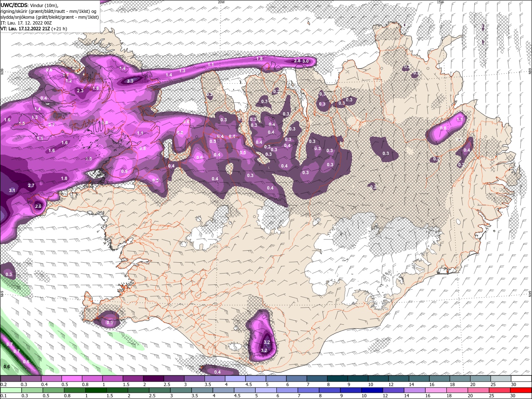Click the '3.1' precipitation value on the map
This screenshot has height=399, width=532.
point(12,190)
